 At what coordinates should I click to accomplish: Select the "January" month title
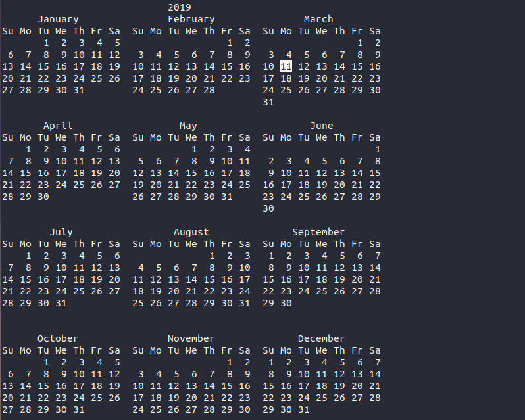pos(59,19)
